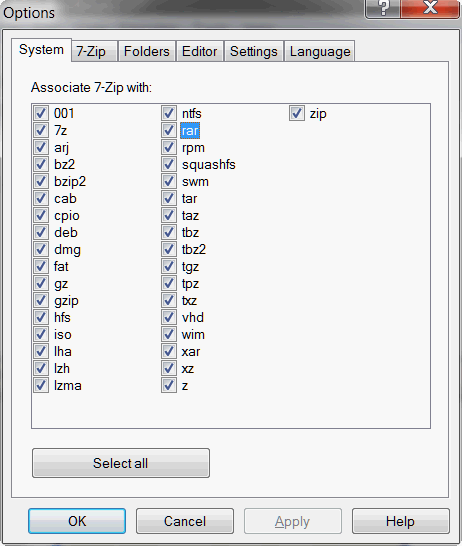Toggle the dmg checkbox
This screenshot has width=462, height=546.
click(x=41, y=249)
